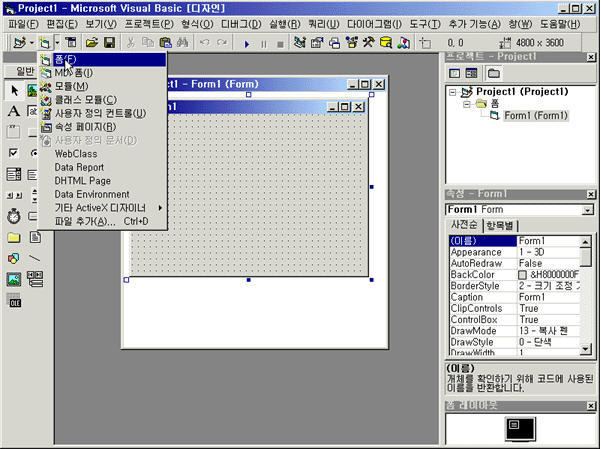Open the 파일(F) menu
The width and height of the screenshot is (601, 449).
(x=23, y=24)
